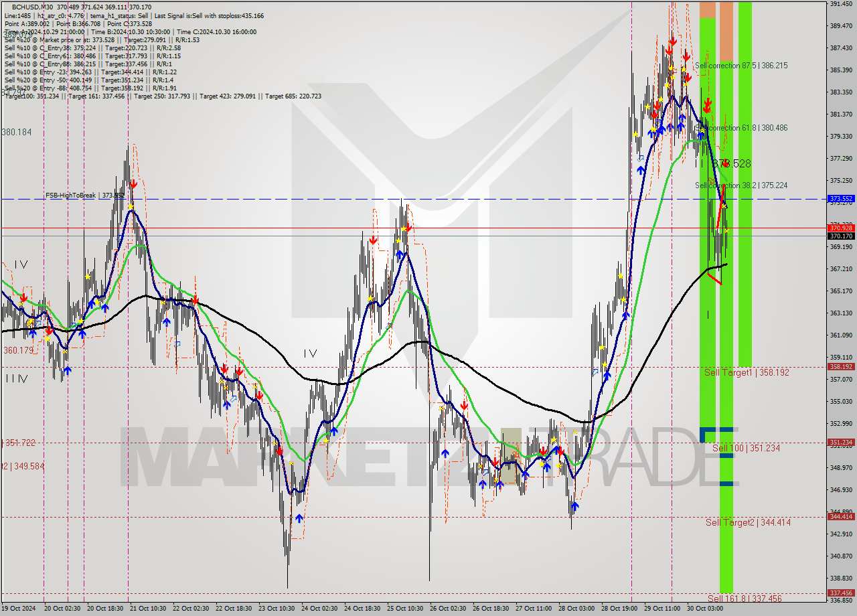Click the '19 Oct 2024' time axis label

click(18, 609)
